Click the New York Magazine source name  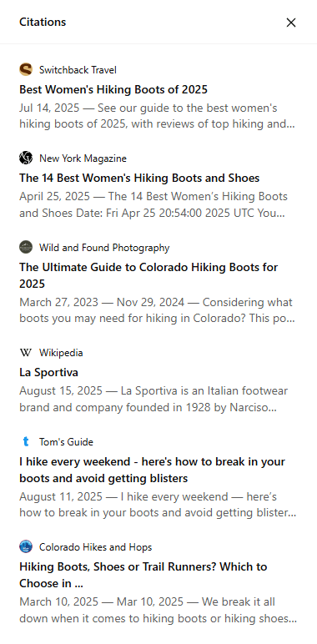[x=83, y=158]
